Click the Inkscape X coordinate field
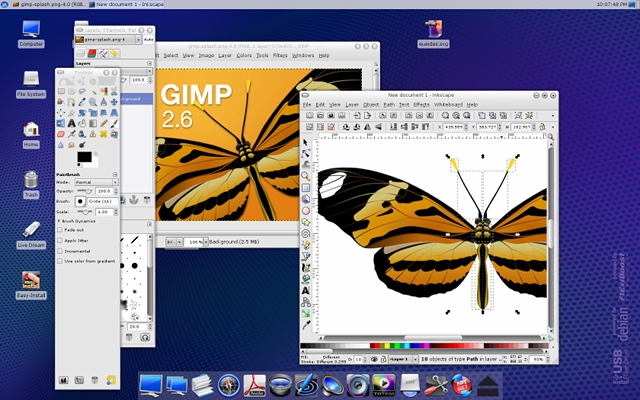This screenshot has width=640, height=400. [453, 127]
